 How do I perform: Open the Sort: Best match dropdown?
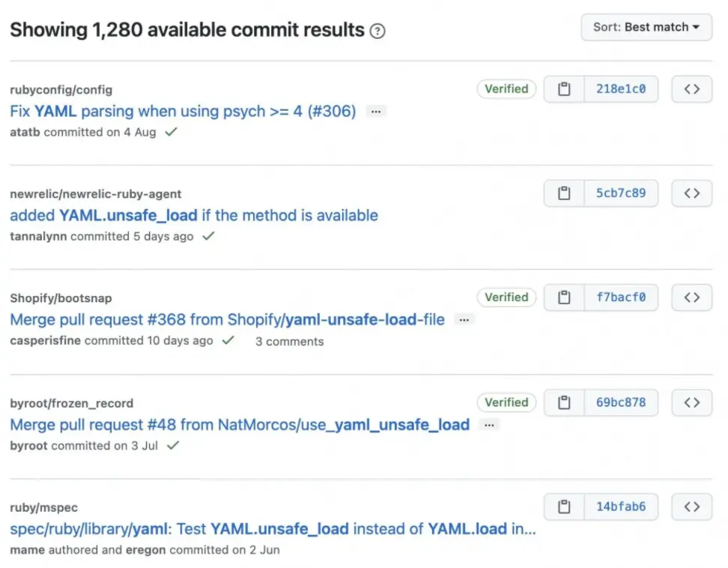click(x=646, y=27)
